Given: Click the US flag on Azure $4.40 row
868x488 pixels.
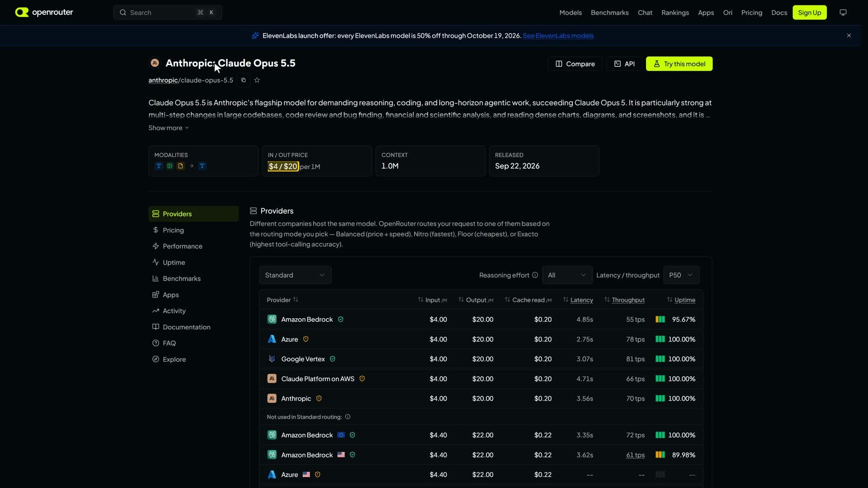Looking at the screenshot, I should tap(307, 474).
